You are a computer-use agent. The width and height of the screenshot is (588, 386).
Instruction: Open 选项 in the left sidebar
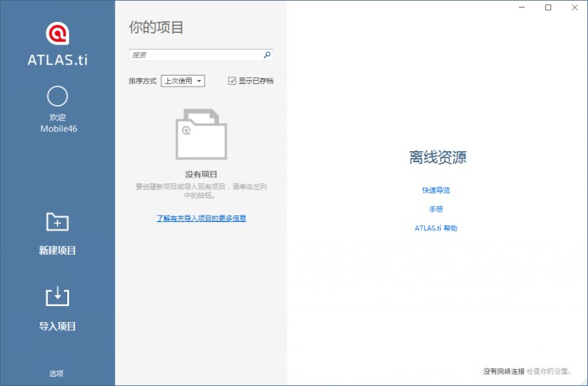pyautogui.click(x=56, y=373)
